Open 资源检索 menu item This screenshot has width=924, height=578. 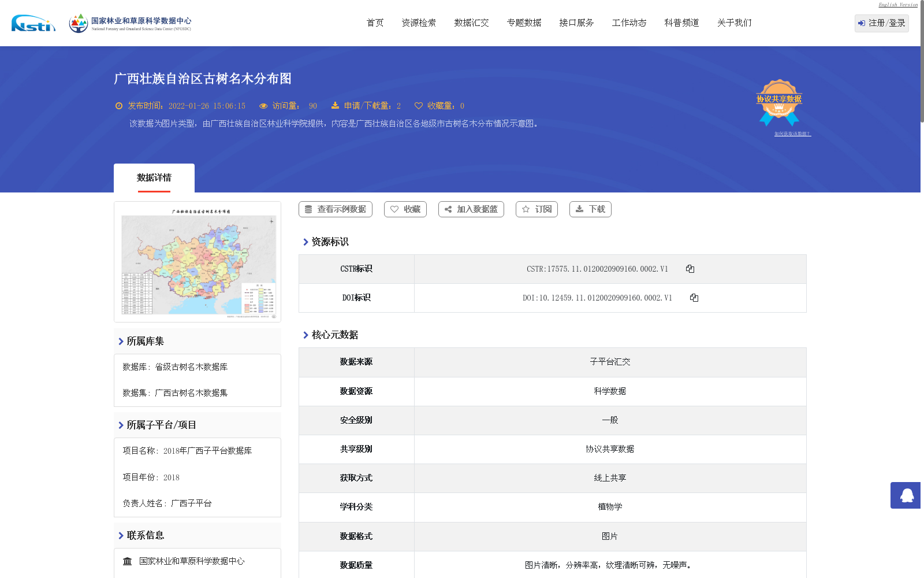(x=419, y=23)
